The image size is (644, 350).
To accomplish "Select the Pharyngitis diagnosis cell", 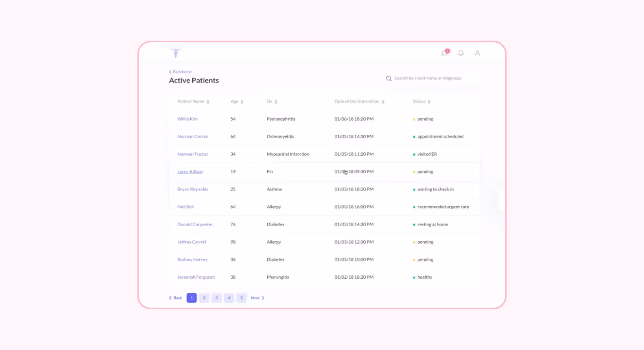I will tap(278, 277).
